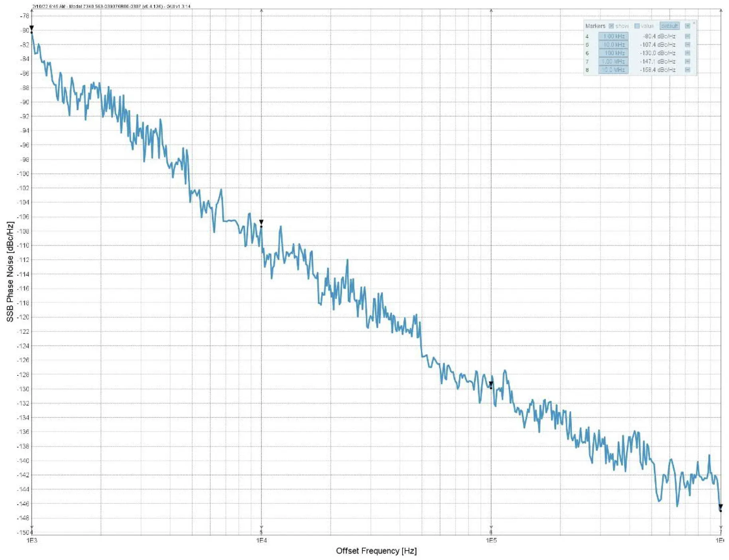Select the marker triangle at far right of trace
Screen dimensions: 729x560
tap(720, 507)
